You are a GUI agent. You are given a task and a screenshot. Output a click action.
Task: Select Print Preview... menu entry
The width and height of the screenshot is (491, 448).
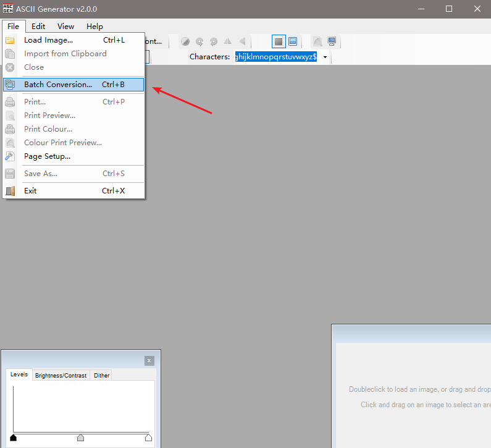click(73, 116)
